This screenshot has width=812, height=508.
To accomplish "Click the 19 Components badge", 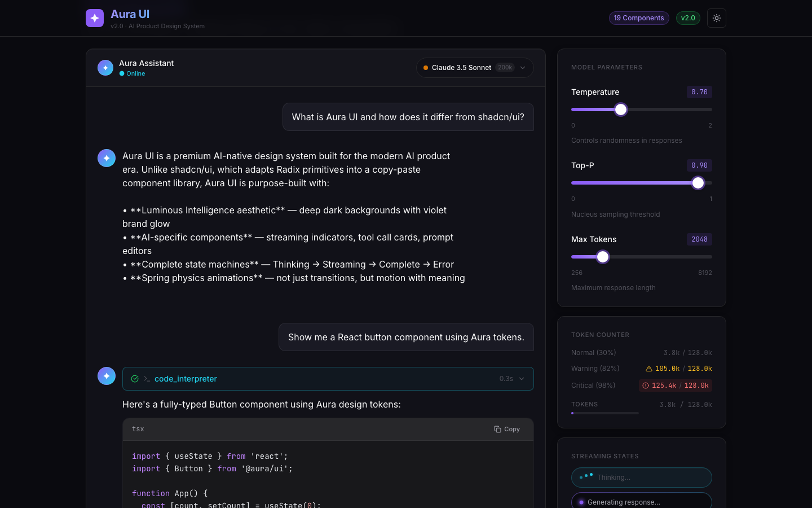I will (639, 17).
